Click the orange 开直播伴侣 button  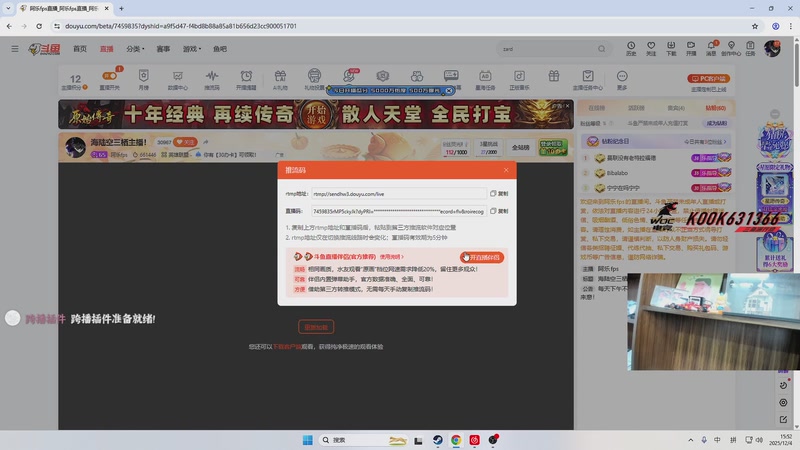coord(482,257)
